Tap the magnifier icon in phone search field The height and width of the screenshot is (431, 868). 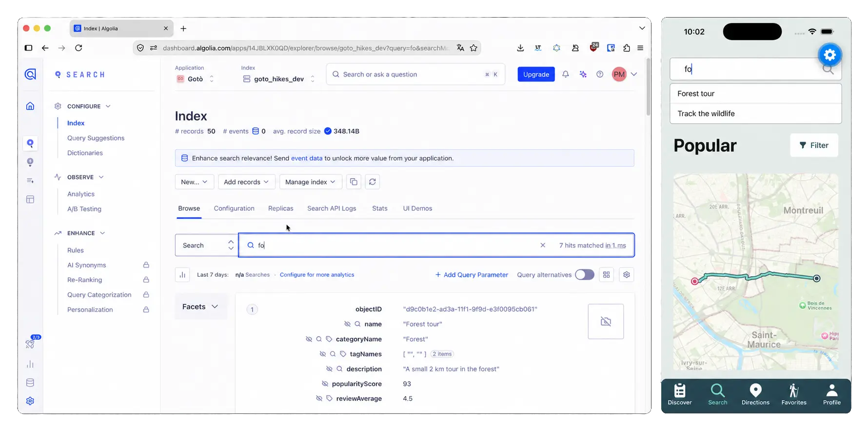coord(828,69)
